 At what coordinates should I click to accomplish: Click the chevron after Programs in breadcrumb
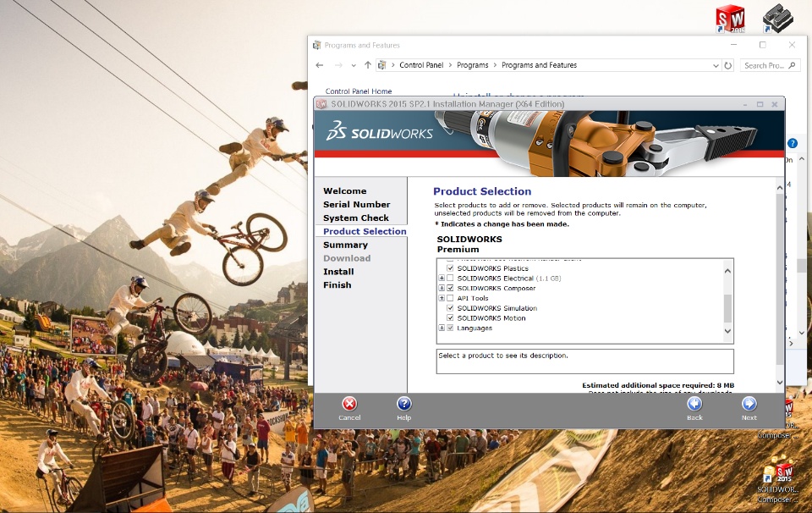coord(495,65)
